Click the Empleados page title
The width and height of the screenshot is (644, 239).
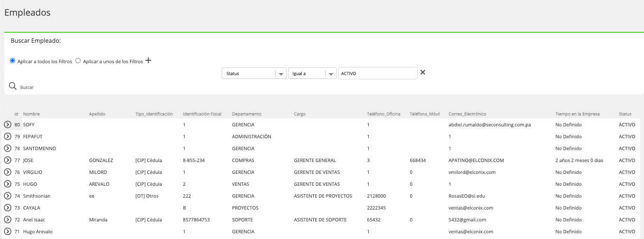28,13
